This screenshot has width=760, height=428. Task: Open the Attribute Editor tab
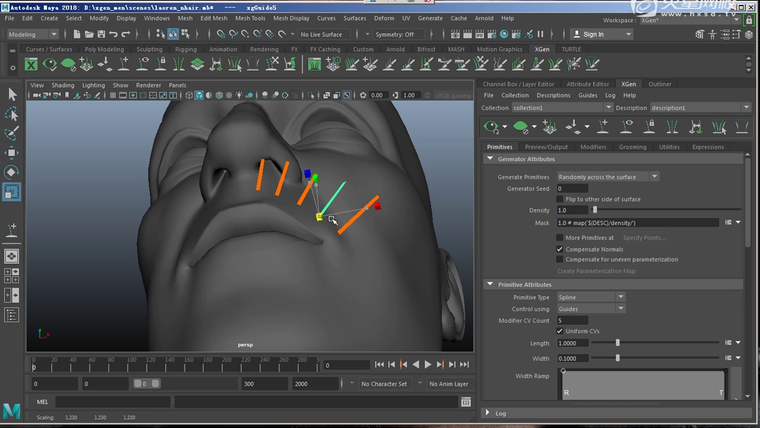click(587, 84)
